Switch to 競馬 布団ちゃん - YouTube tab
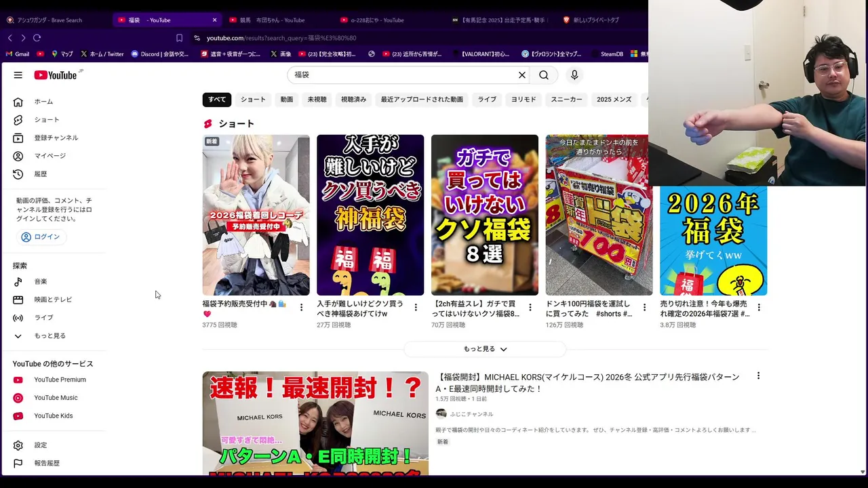The height and width of the screenshot is (488, 868). pos(274,20)
